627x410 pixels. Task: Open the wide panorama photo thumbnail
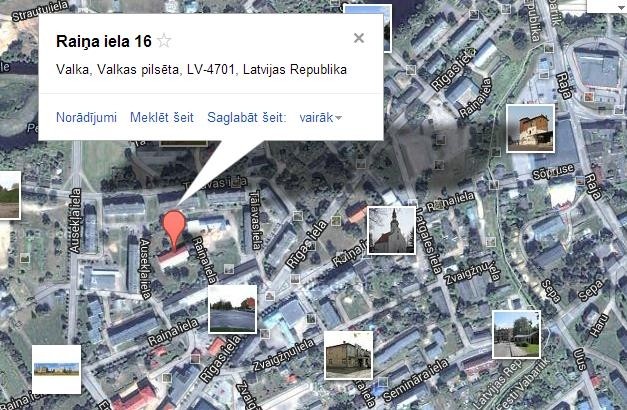(56, 369)
